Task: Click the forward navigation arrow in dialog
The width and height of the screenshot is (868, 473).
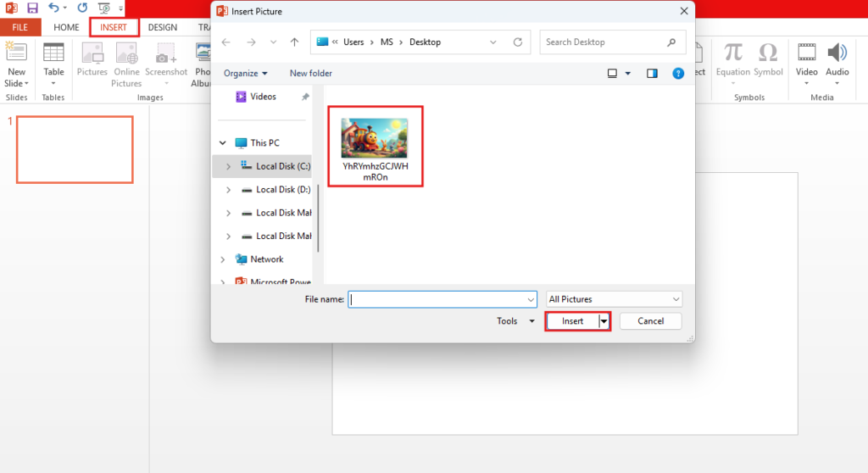Action: [251, 42]
